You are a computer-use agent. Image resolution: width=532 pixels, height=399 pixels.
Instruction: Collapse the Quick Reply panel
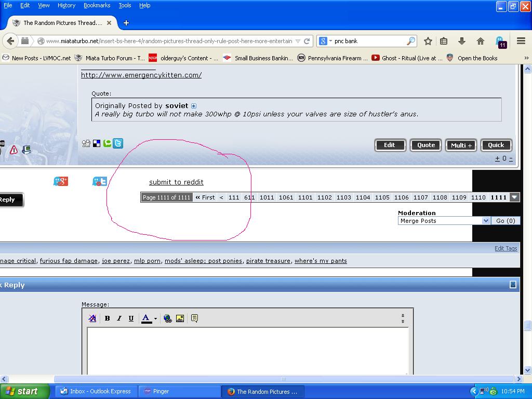pyautogui.click(x=513, y=285)
